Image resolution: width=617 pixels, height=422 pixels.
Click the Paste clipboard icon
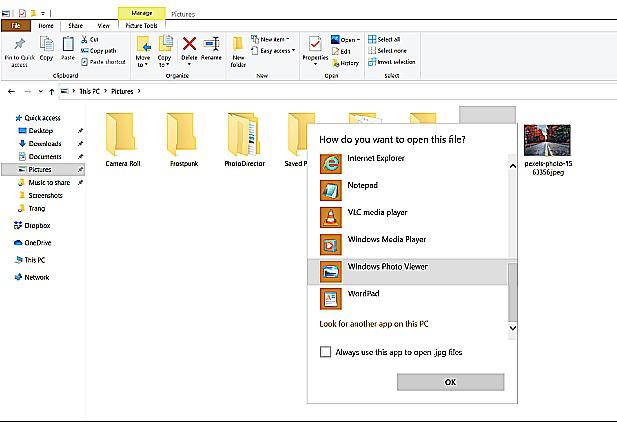pyautogui.click(x=68, y=44)
